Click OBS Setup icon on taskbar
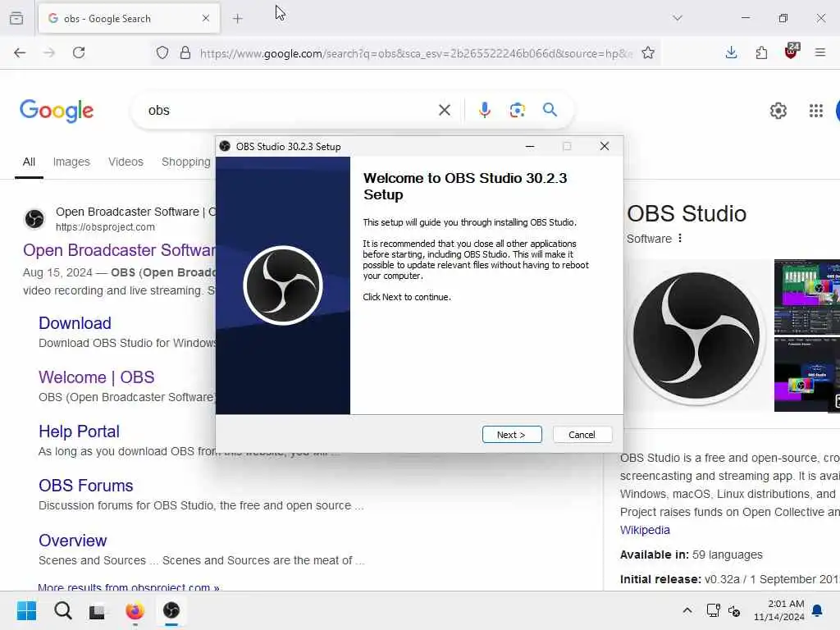This screenshot has width=840, height=630. click(171, 610)
